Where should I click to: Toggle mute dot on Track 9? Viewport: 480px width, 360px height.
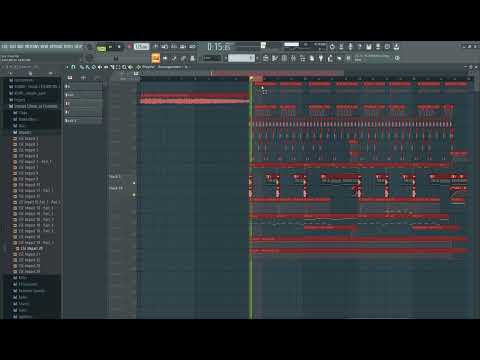click(x=134, y=183)
